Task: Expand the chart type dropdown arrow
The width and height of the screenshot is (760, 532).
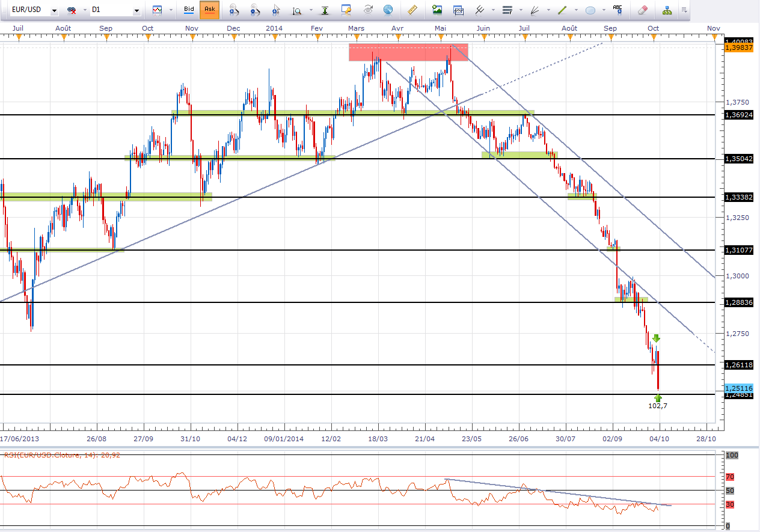Action: [171, 10]
